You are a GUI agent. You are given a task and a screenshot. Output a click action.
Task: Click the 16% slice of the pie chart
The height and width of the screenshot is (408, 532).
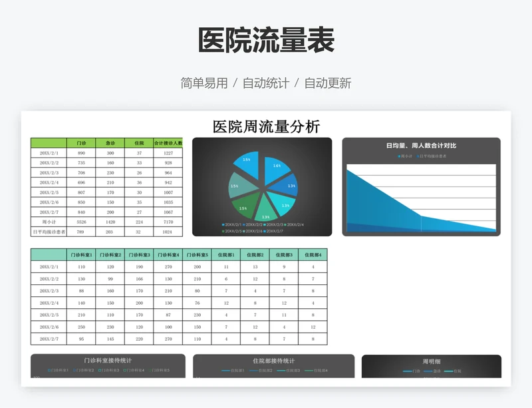tap(275, 168)
